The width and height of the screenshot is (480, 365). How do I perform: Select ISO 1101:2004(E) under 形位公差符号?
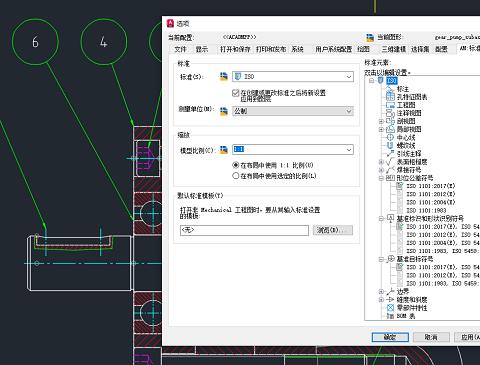point(431,202)
